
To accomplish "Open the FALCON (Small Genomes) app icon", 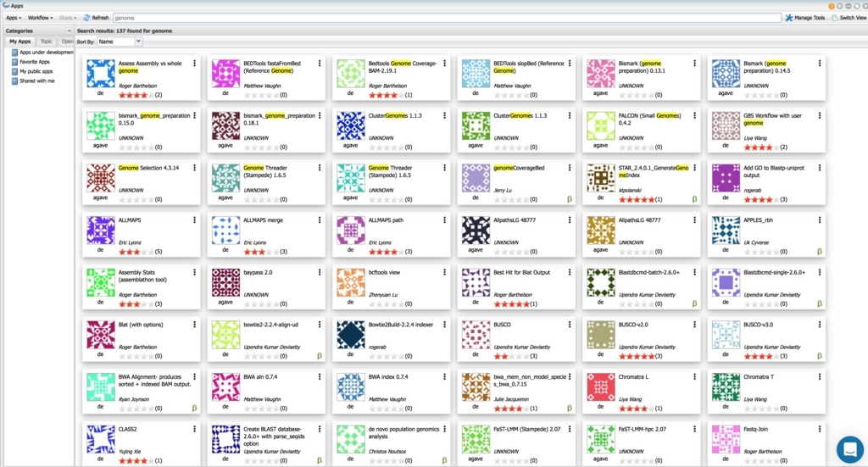I will coord(601,125).
